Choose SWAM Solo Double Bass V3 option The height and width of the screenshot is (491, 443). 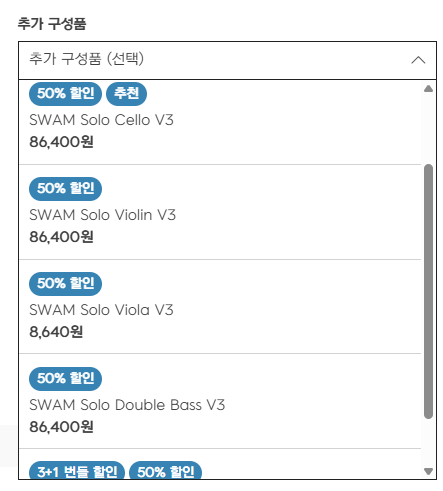coord(220,401)
